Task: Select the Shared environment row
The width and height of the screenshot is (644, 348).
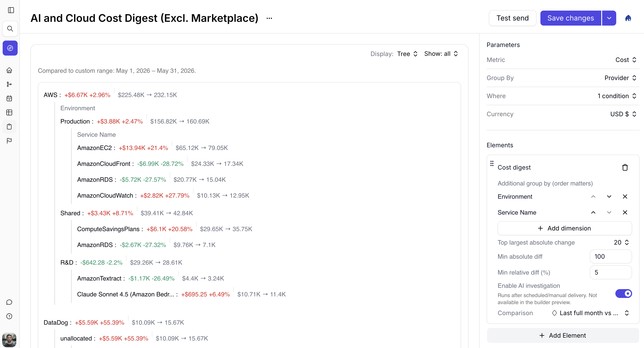Action: (127, 213)
